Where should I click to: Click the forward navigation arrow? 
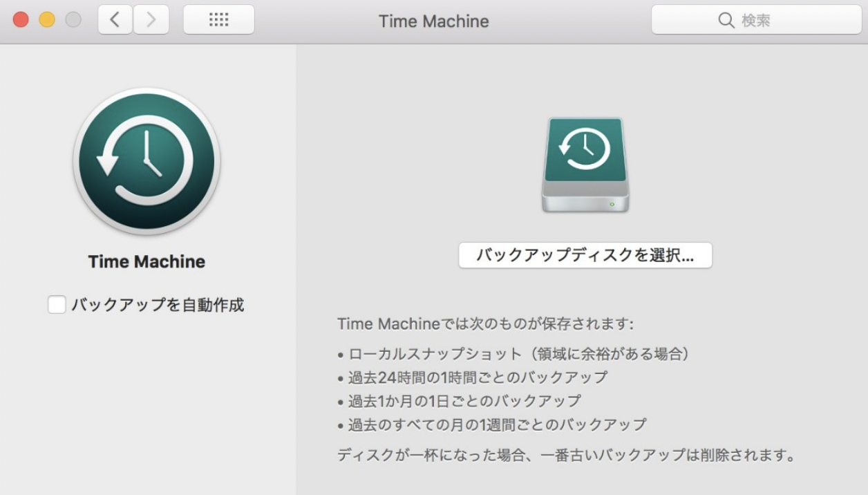pyautogui.click(x=151, y=19)
